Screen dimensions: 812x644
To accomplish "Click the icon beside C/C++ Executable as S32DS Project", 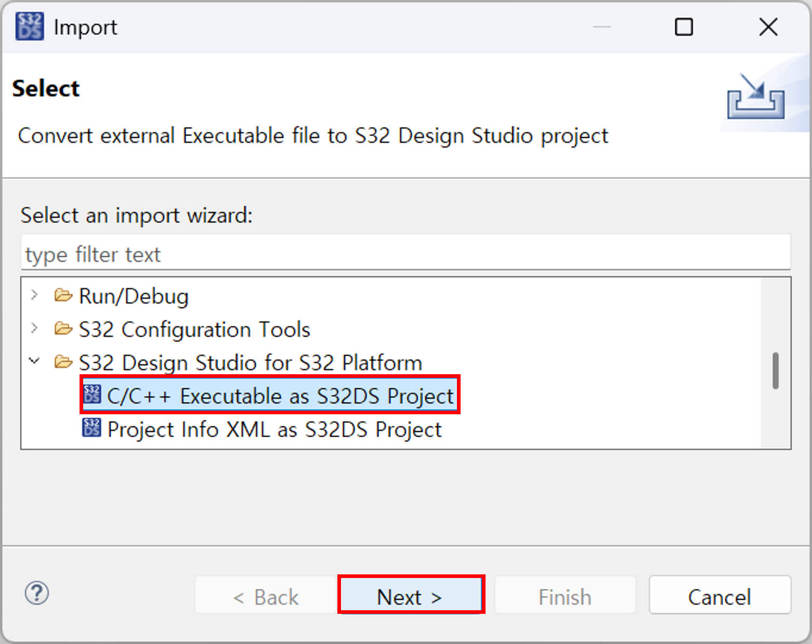I will point(92,395).
